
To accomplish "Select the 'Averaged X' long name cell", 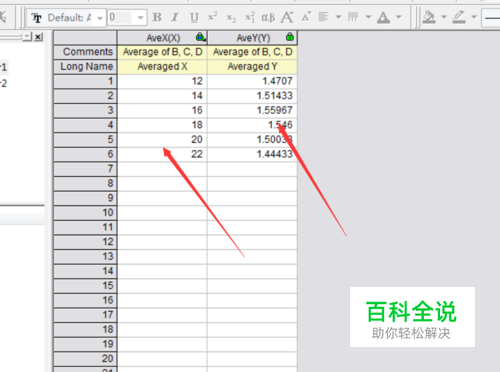I will 162,67.
